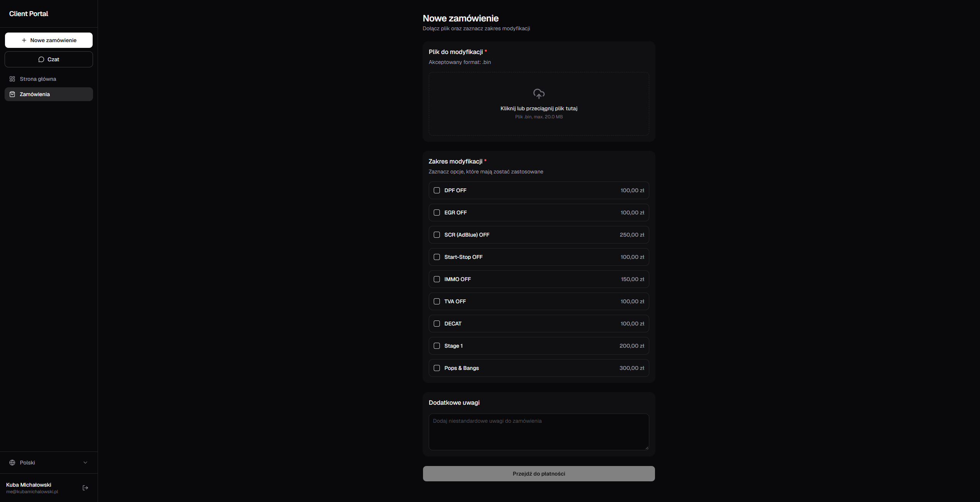
Task: Click the Nowe zamówienie button
Action: (x=49, y=40)
